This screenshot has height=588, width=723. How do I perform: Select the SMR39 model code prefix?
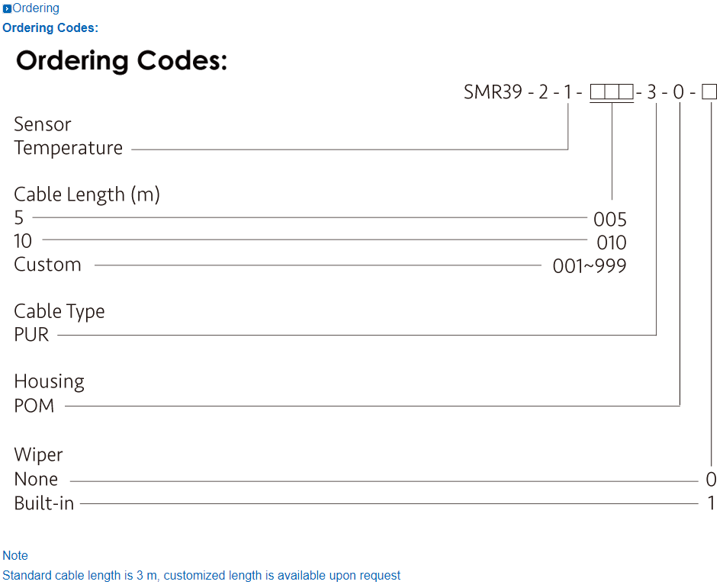(x=493, y=92)
